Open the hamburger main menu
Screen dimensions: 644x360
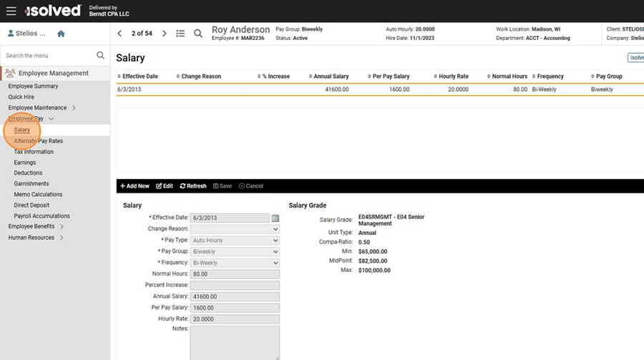point(11,11)
